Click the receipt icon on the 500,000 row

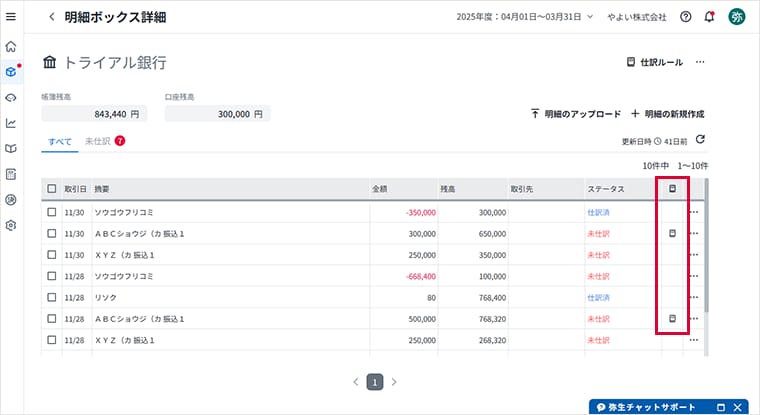click(672, 319)
